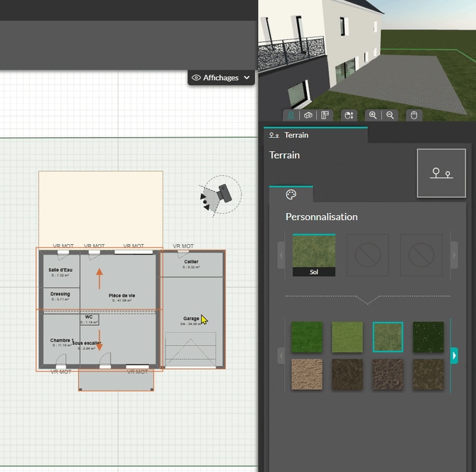Select the floor plan view icon
This screenshot has width=476, height=472.
[x=325, y=116]
